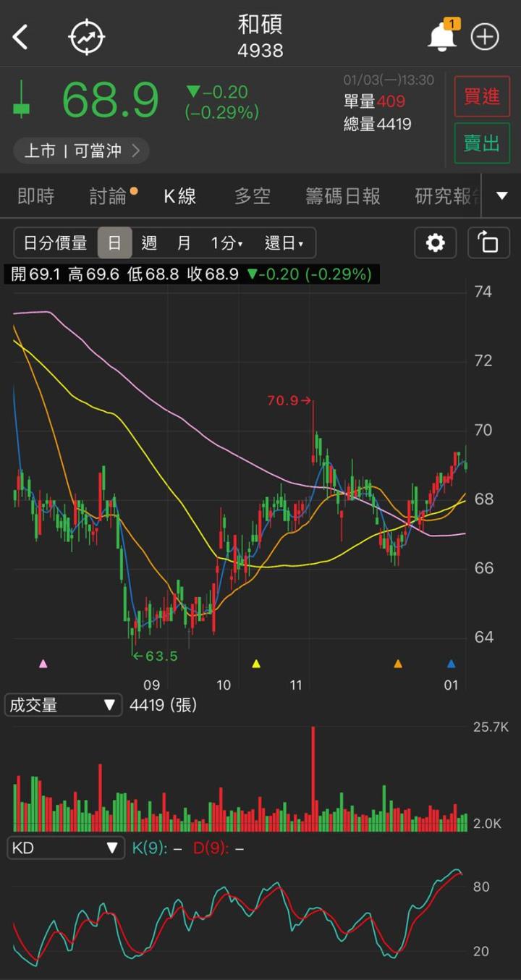The width and height of the screenshot is (521, 980).
Task: Open chart settings gear icon
Action: [x=436, y=242]
